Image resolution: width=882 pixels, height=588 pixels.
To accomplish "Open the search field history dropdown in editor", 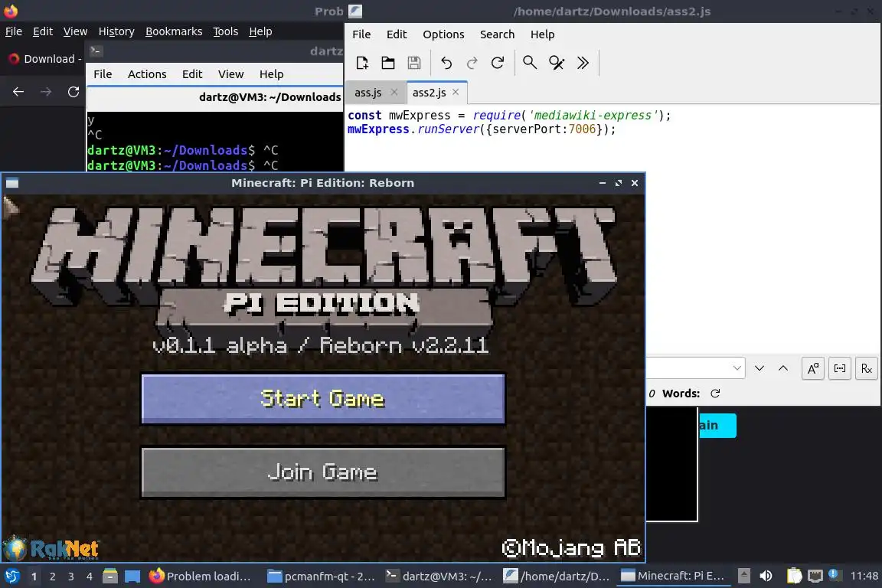I will click(x=737, y=368).
